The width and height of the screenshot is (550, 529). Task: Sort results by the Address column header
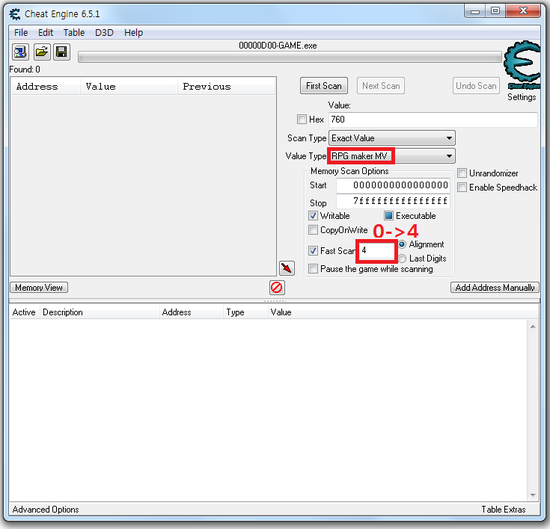point(46,87)
